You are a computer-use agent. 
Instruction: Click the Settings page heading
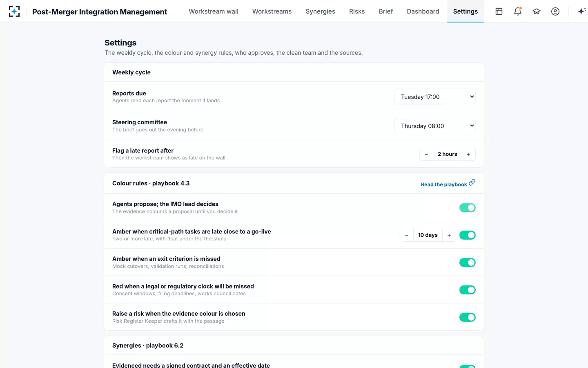pyautogui.click(x=120, y=43)
